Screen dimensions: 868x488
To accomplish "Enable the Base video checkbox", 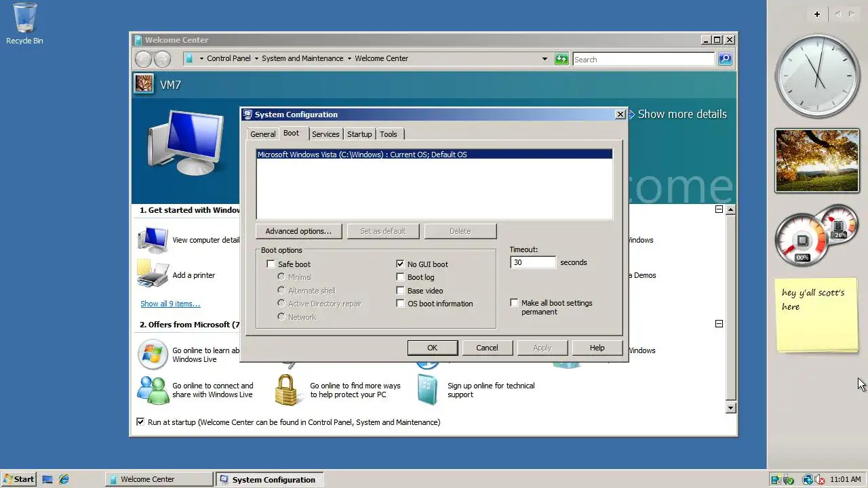I will (400, 291).
